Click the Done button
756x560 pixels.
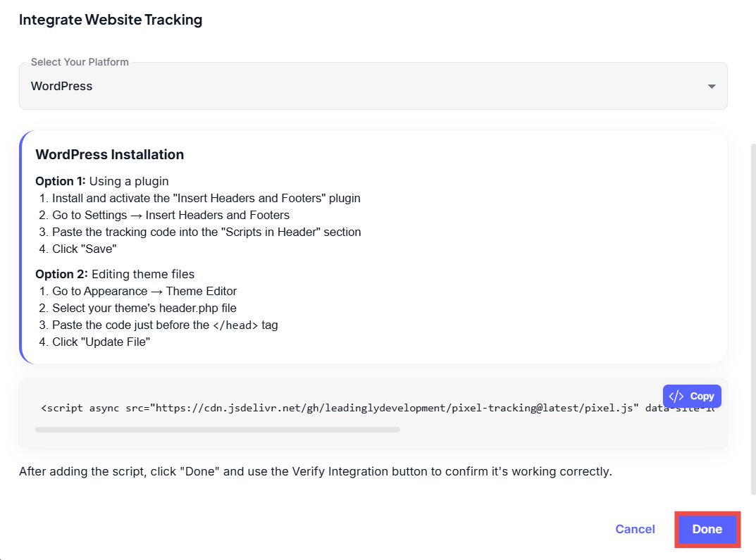pyautogui.click(x=707, y=530)
